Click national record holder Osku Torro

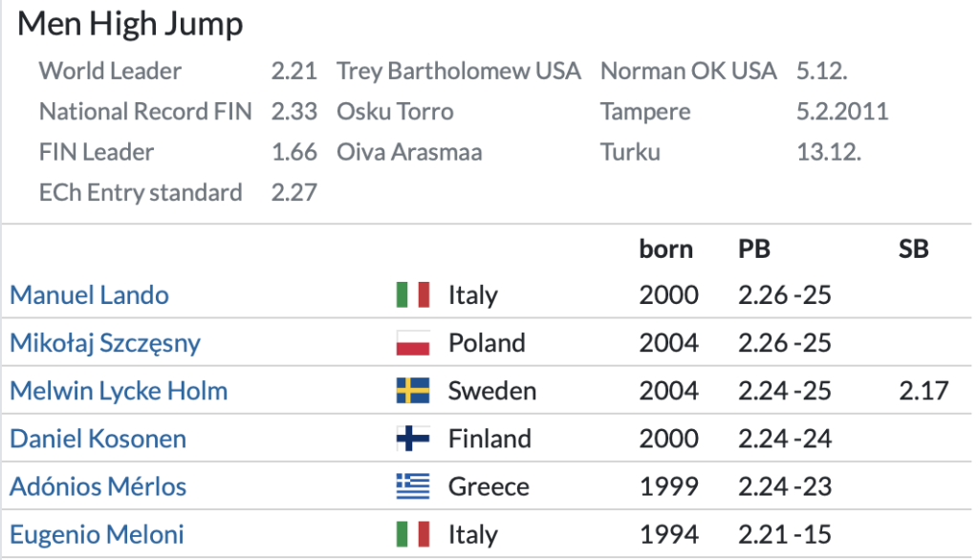[x=395, y=112]
